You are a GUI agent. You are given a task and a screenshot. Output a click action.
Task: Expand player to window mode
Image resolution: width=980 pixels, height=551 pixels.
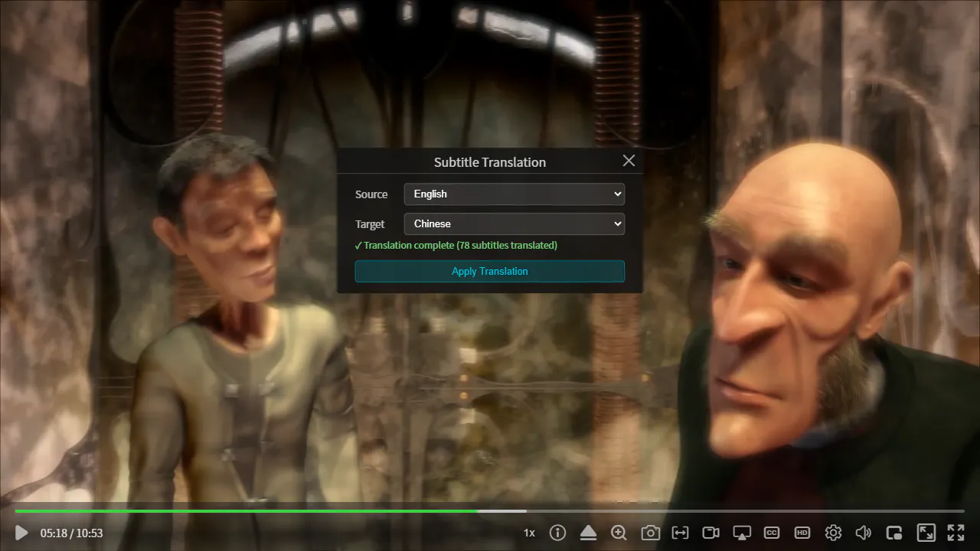click(x=926, y=533)
